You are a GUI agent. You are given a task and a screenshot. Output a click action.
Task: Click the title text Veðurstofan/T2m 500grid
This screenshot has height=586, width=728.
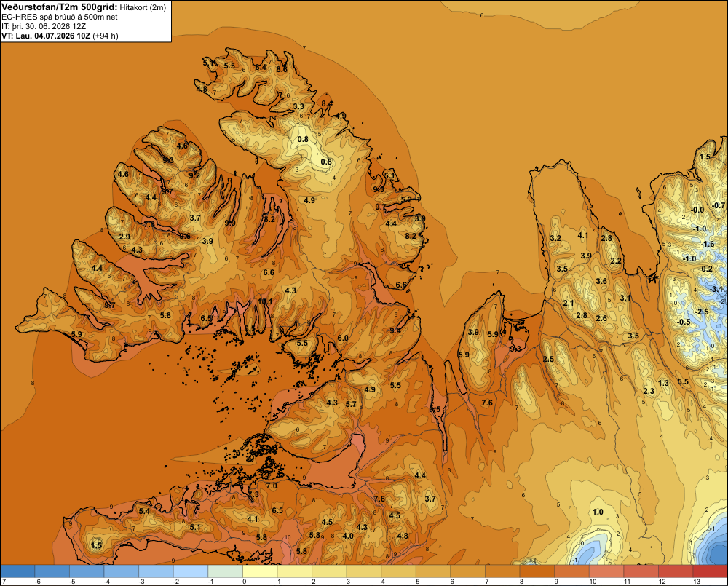(x=60, y=7)
